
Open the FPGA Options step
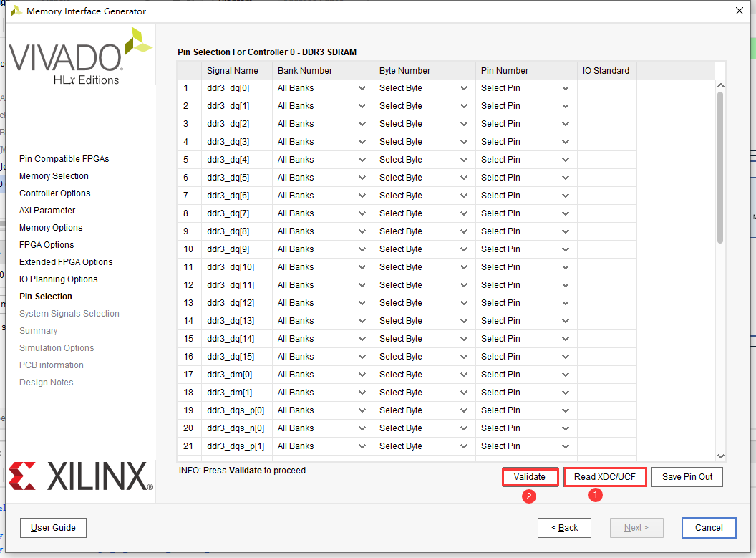(x=45, y=244)
